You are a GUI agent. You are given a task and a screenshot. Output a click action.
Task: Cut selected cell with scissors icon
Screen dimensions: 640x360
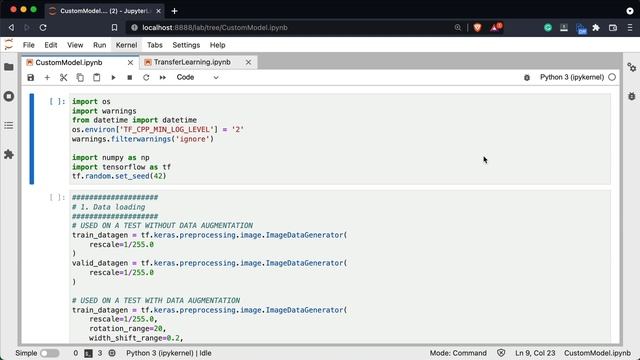(63, 78)
